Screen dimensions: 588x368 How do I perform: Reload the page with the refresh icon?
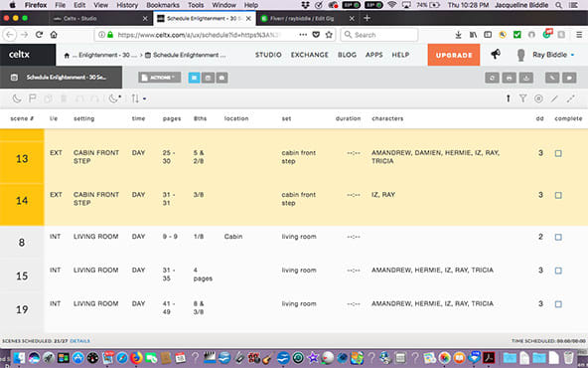(39, 35)
